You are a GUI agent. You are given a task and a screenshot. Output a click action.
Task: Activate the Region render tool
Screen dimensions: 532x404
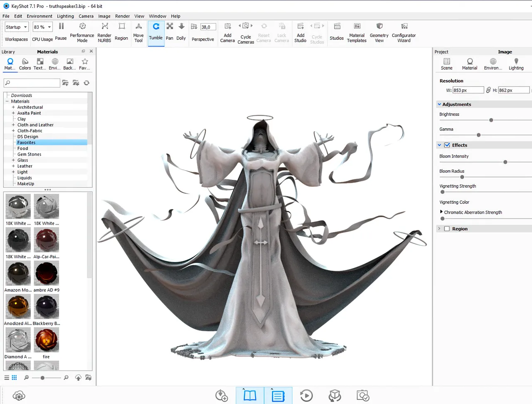point(121,32)
